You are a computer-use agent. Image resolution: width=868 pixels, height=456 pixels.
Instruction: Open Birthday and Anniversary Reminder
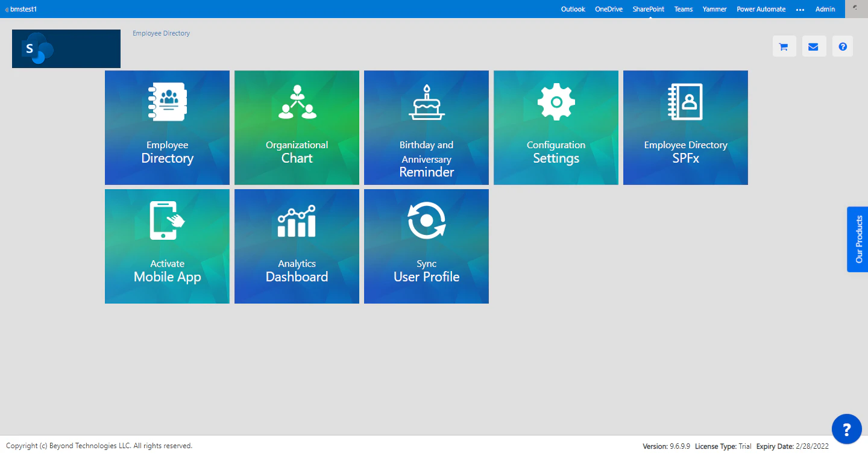426,127
